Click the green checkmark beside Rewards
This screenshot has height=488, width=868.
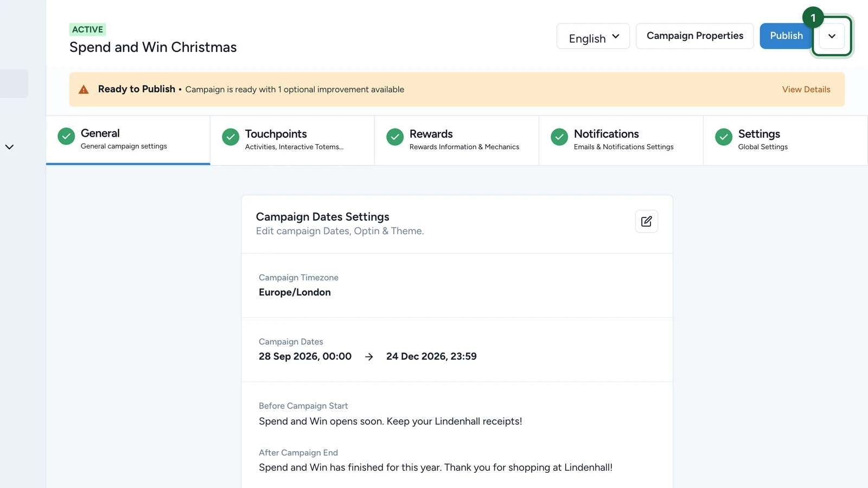click(x=395, y=137)
